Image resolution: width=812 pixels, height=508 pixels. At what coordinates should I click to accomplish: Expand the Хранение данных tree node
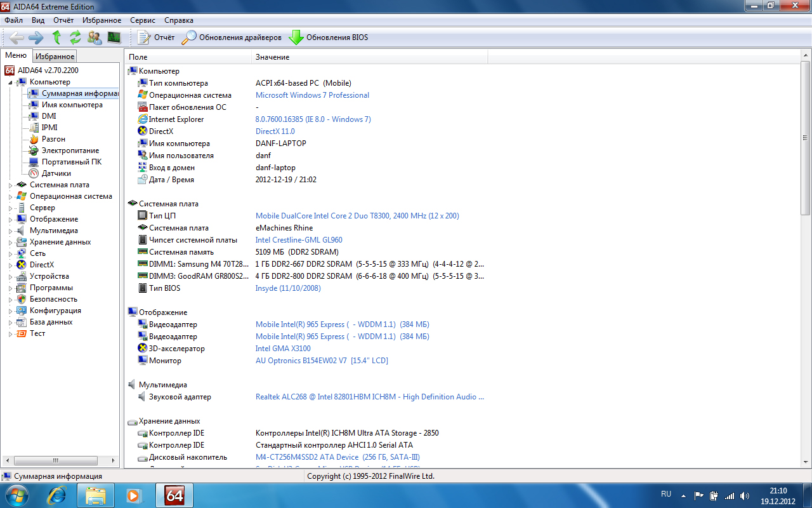click(11, 243)
